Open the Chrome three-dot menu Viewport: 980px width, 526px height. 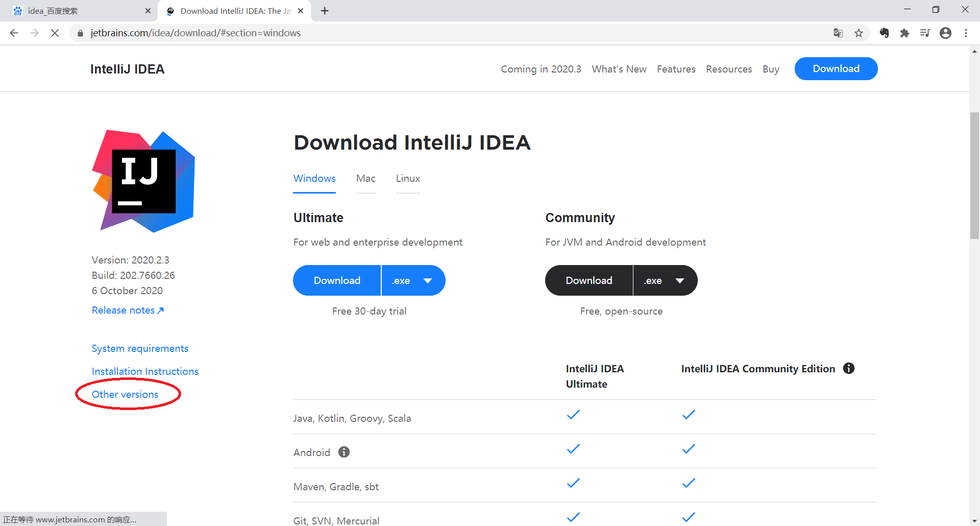click(966, 33)
